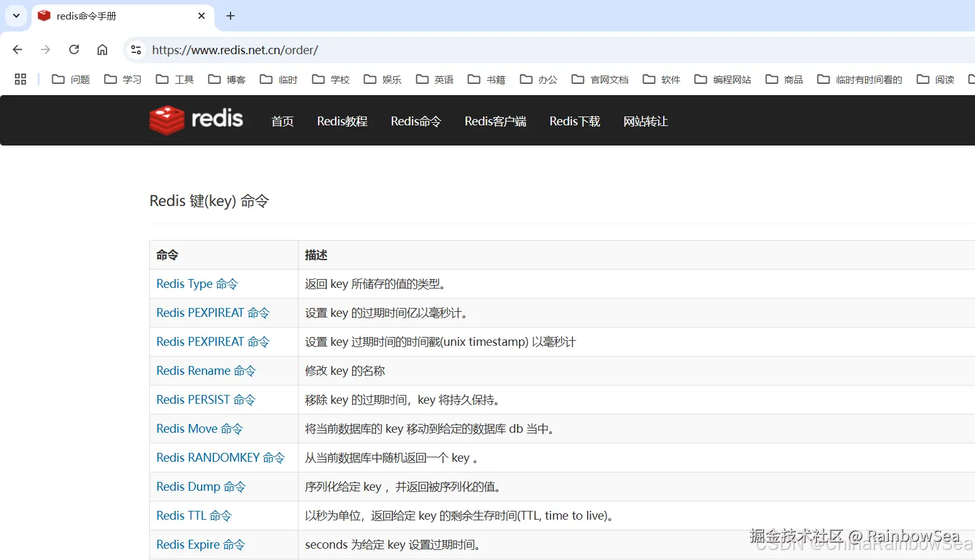
Task: Click description 返回 key 所储存的值的类型
Action: point(375,284)
